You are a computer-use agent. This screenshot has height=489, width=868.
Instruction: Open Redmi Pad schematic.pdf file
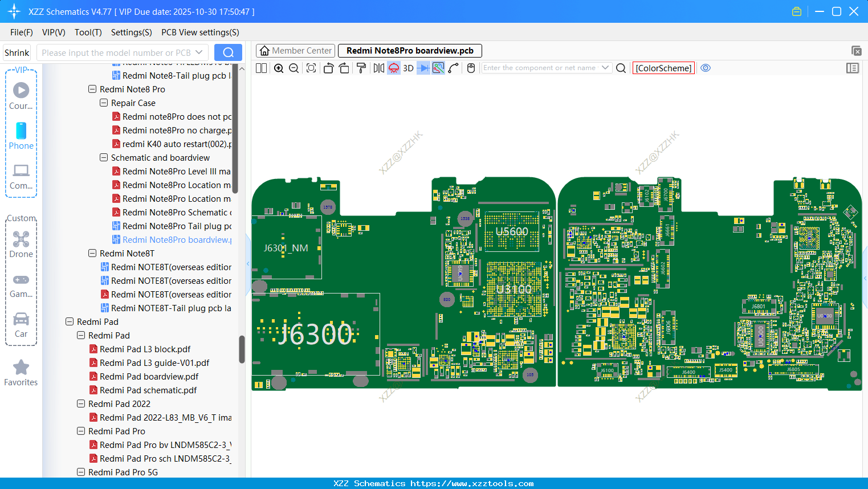148,390
